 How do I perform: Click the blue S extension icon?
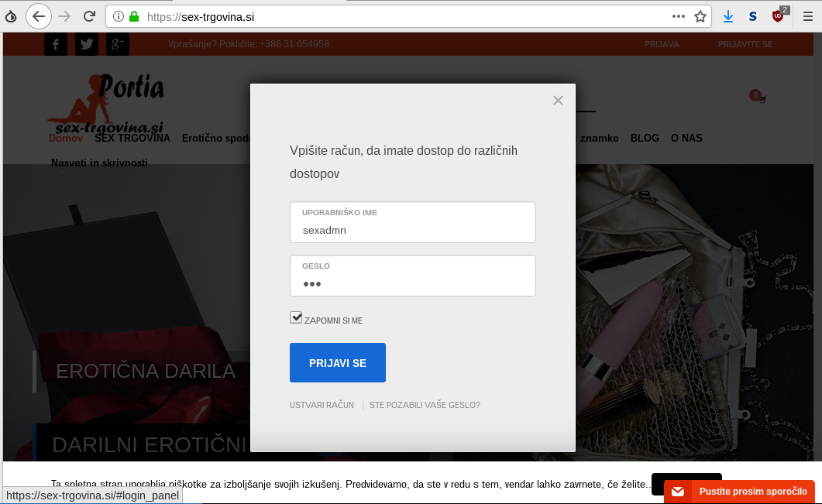(753, 16)
